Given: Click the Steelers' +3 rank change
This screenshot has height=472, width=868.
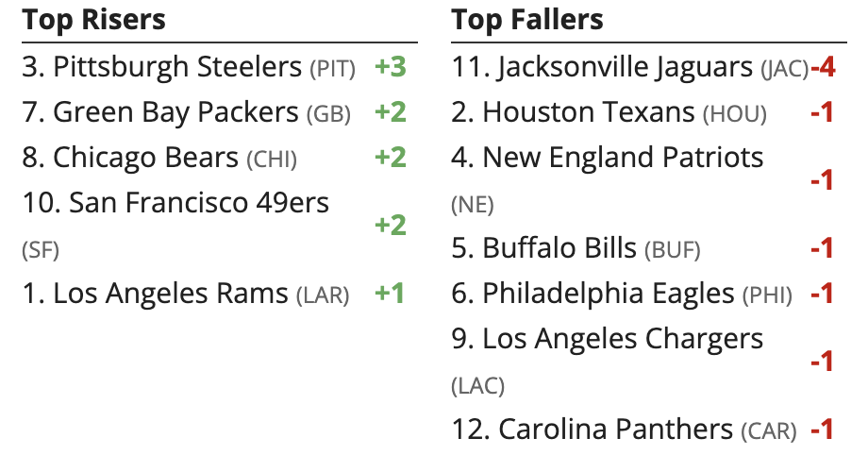Looking at the screenshot, I should tap(390, 67).
